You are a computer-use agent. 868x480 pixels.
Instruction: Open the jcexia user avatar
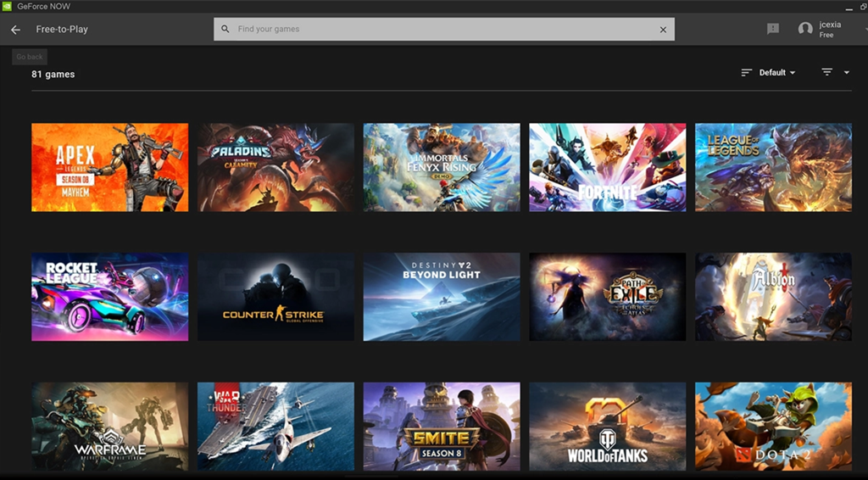pos(805,29)
